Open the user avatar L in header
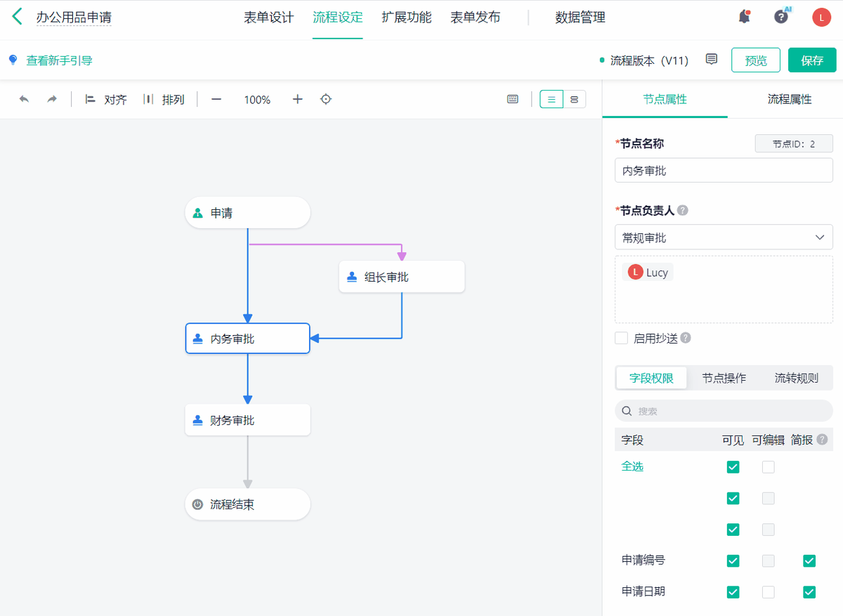Viewport: 843px width, 616px height. click(x=821, y=18)
